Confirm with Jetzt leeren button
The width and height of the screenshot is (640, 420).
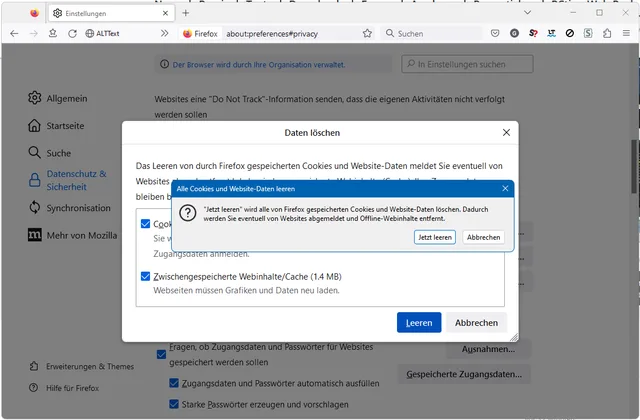pos(435,237)
